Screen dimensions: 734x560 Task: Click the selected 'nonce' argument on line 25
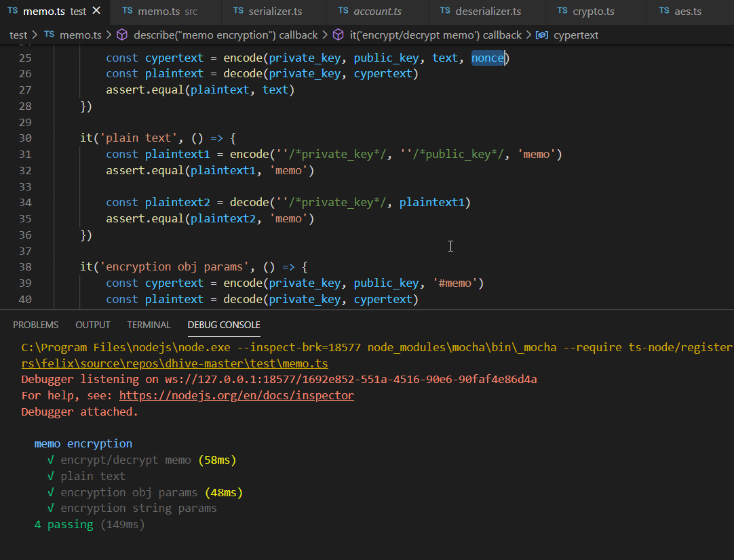488,58
